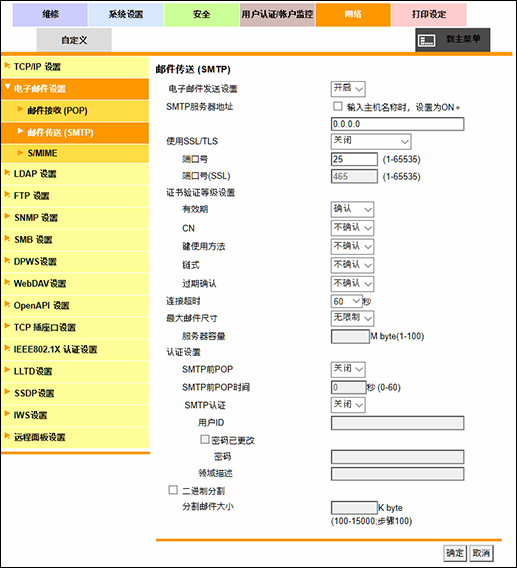This screenshot has width=517, height=568.
Task: Click the SMTP server address field
Action: 397,124
